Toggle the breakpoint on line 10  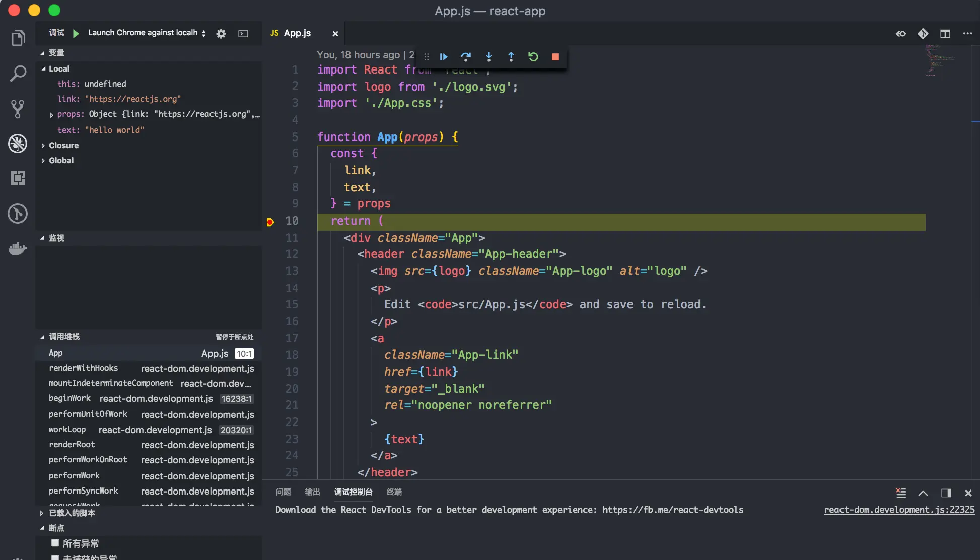(270, 221)
